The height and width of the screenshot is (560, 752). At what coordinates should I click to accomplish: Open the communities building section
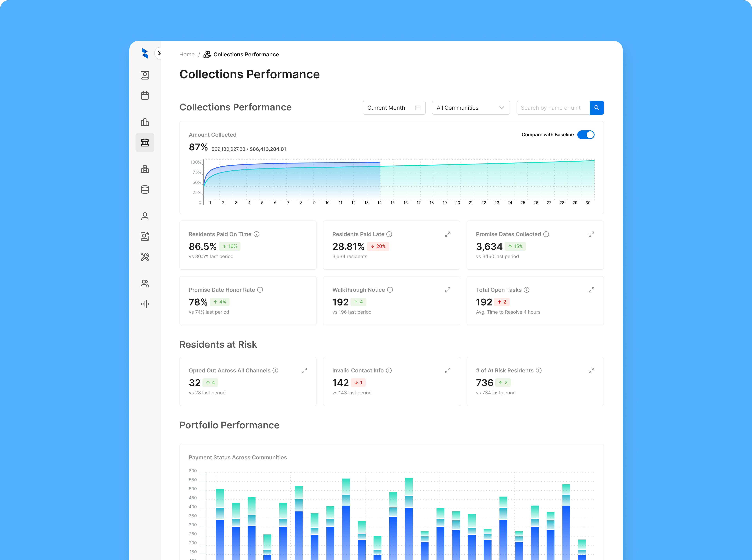click(x=145, y=169)
